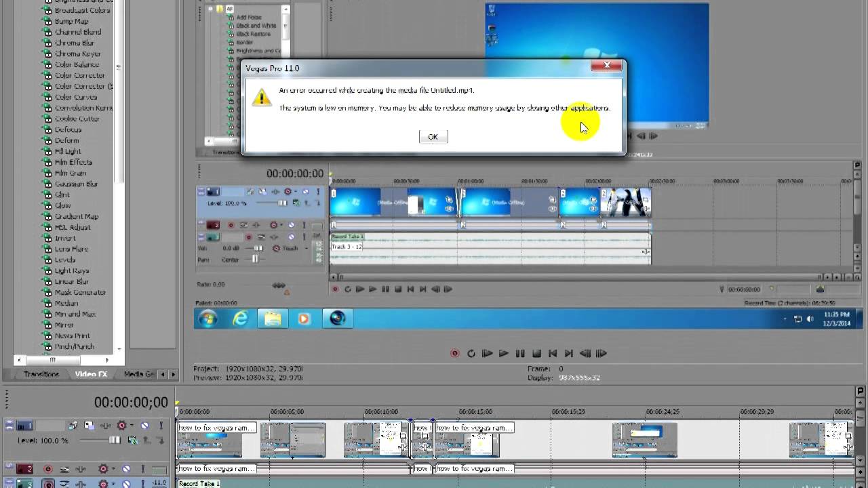Viewport: 868px width, 488px height.
Task: Click OK in the Vegas Pro 11.0 error dialog
Action: tap(433, 137)
